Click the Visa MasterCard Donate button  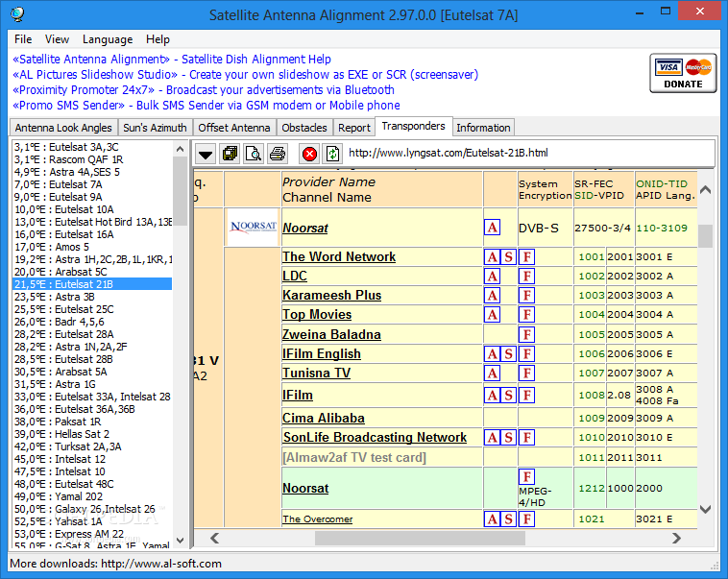(683, 73)
